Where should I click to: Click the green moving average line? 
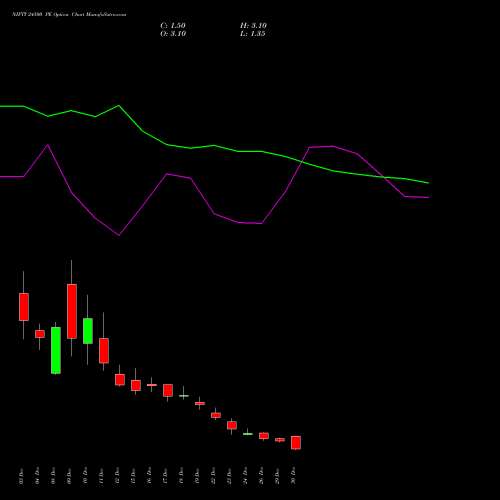213,146
